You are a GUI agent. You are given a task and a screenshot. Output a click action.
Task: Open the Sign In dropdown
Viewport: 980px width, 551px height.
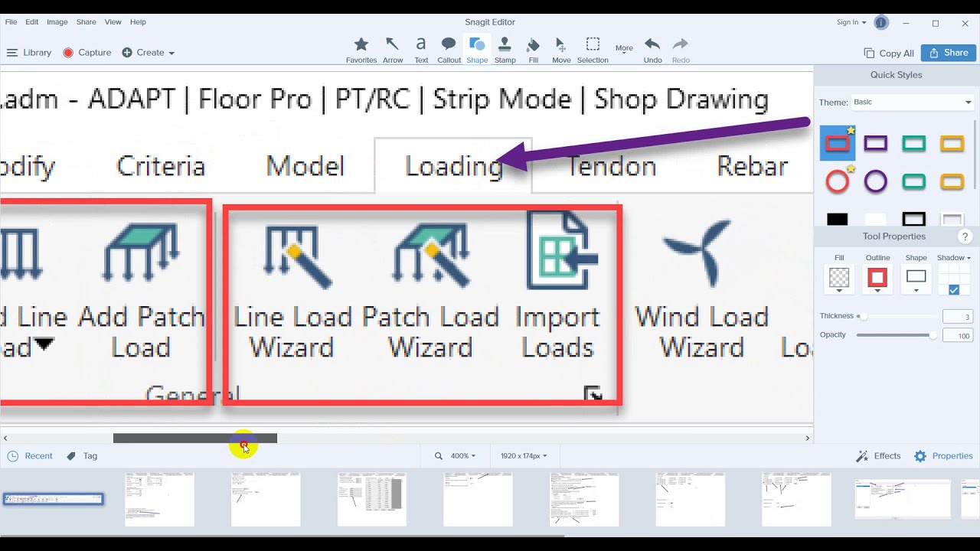click(851, 22)
